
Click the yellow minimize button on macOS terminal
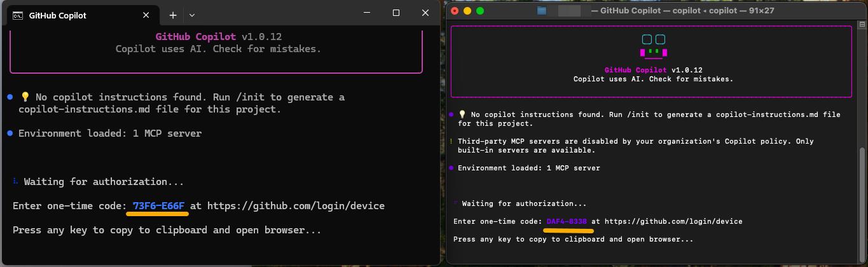467,11
